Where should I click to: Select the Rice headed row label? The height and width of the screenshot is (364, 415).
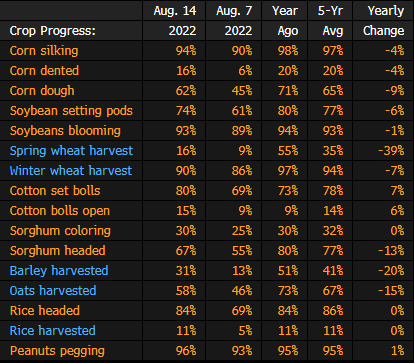(45, 311)
